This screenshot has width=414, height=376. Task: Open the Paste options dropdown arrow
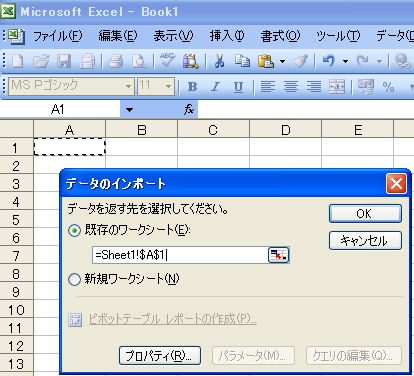[282, 61]
